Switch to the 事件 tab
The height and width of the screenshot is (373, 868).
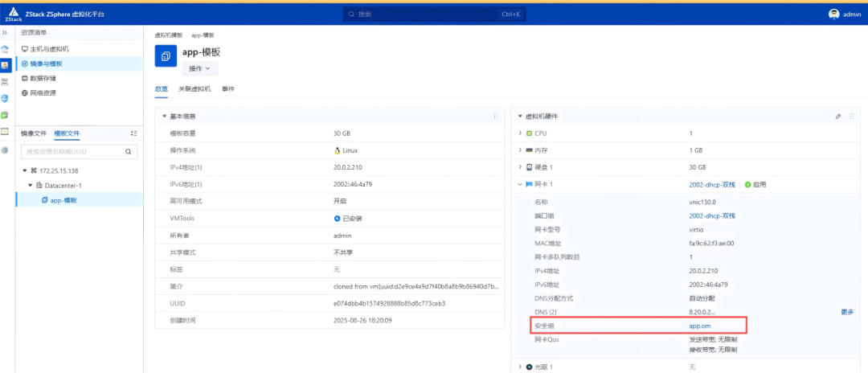tap(228, 88)
